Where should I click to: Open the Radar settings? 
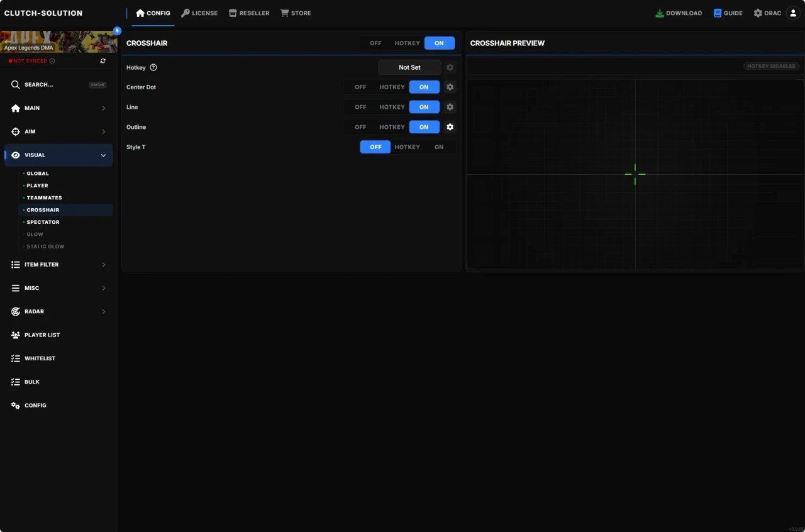(x=15, y=311)
